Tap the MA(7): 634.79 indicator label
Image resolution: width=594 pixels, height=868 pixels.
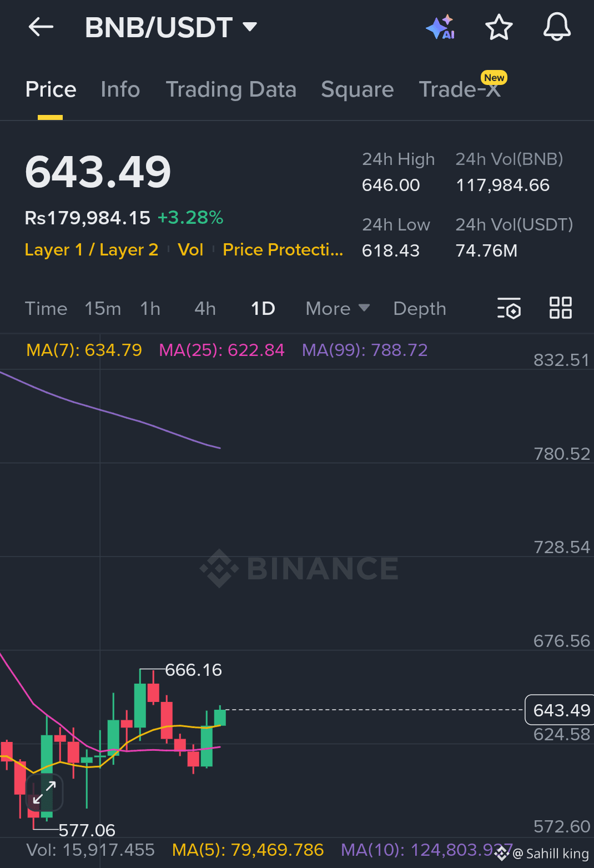pos(84,350)
